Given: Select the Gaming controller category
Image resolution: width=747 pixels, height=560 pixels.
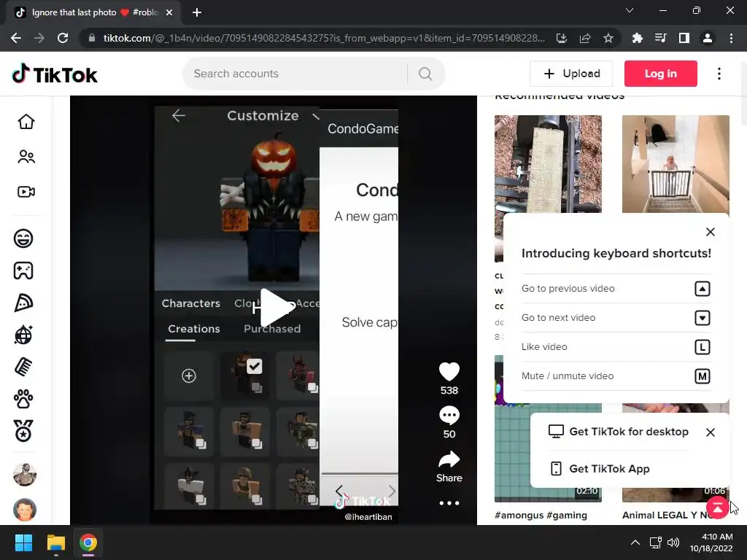Looking at the screenshot, I should pyautogui.click(x=23, y=271).
